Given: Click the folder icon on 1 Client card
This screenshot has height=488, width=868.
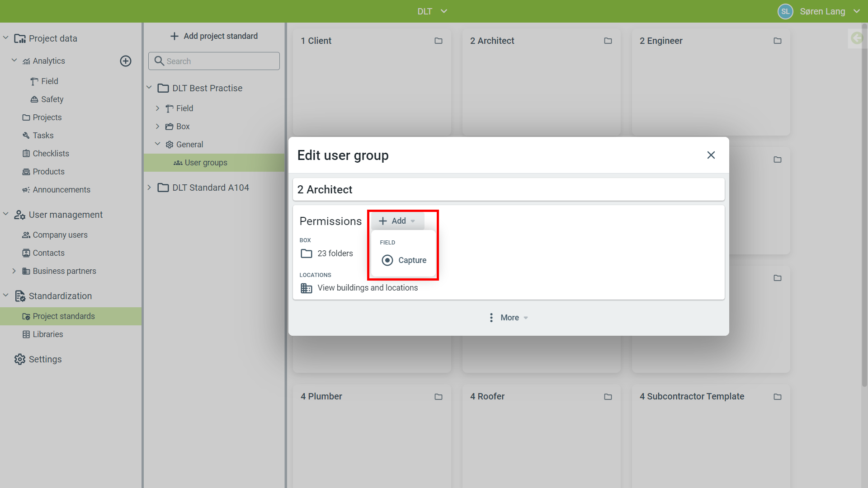Looking at the screenshot, I should click(438, 41).
